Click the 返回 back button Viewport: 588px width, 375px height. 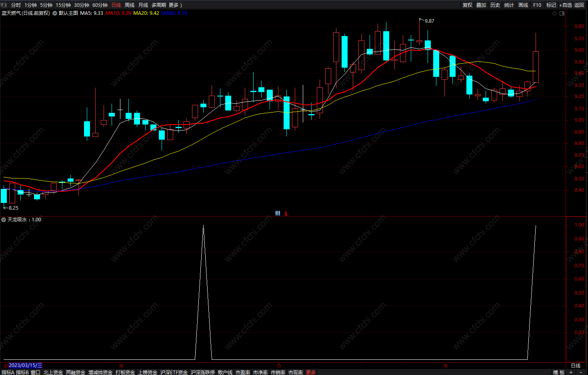point(579,5)
